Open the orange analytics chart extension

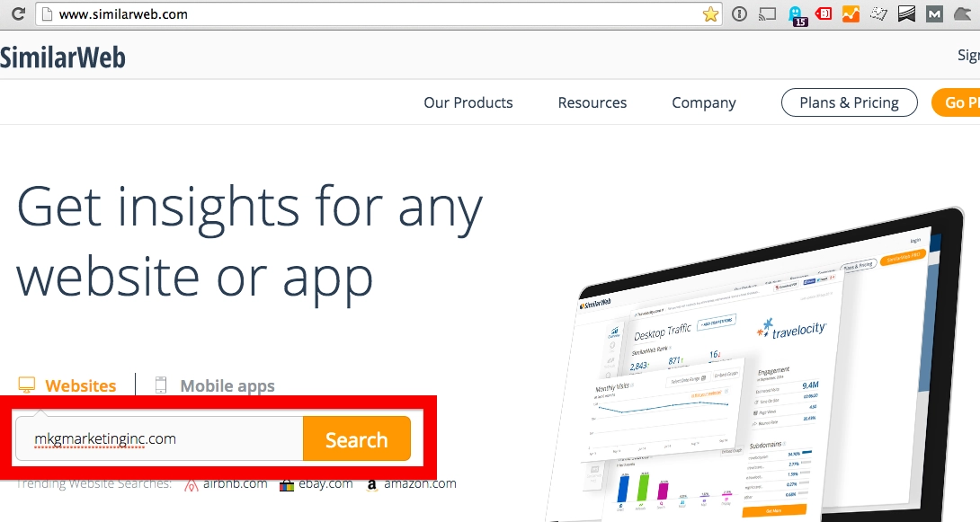851,14
